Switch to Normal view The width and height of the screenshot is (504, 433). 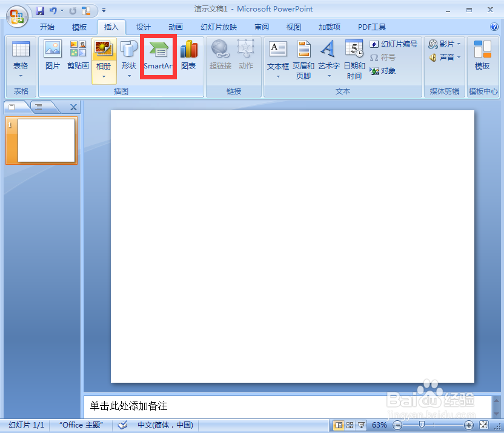click(339, 425)
